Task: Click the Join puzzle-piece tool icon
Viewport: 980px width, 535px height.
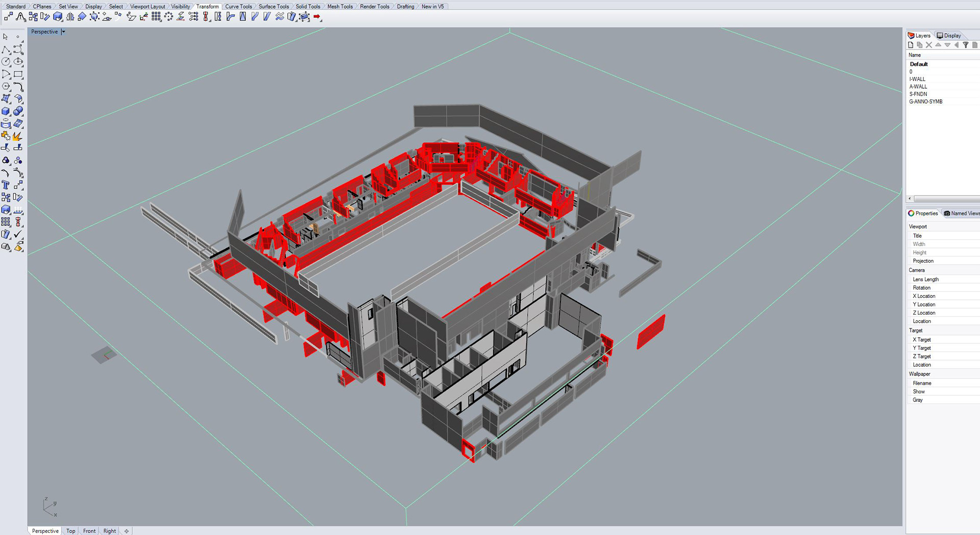Action: pos(6,136)
